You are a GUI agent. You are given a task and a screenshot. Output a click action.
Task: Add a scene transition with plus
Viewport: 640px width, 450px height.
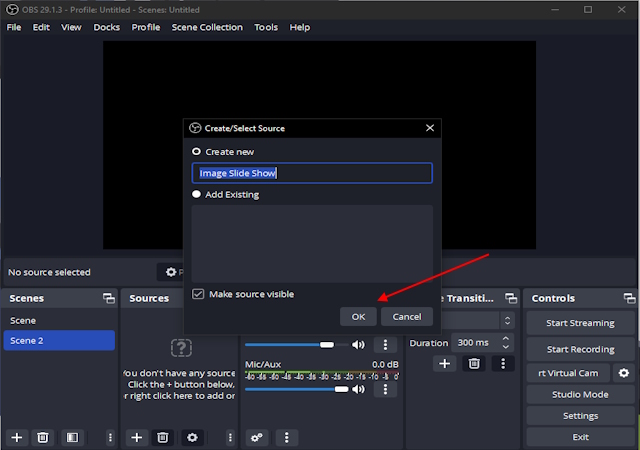tap(444, 363)
